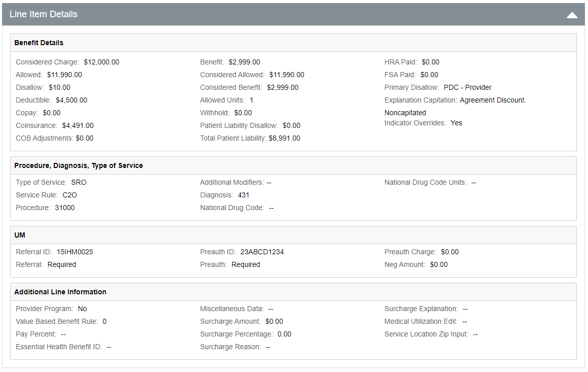Click the Procedure, Diagnosis, Type of Service heading
Image resolution: width=588 pixels, height=372 pixels.
(x=79, y=165)
